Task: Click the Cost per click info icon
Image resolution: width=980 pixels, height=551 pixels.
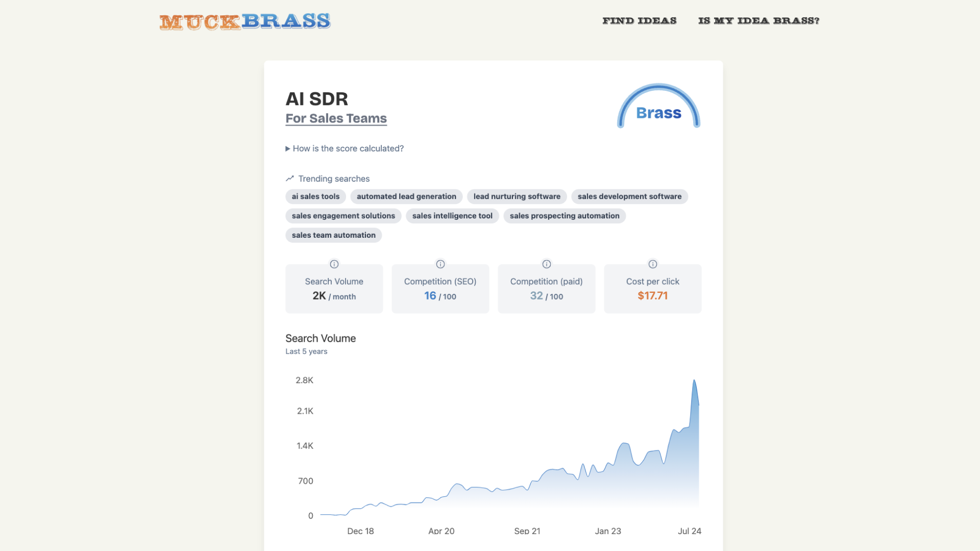Action: [x=653, y=264]
